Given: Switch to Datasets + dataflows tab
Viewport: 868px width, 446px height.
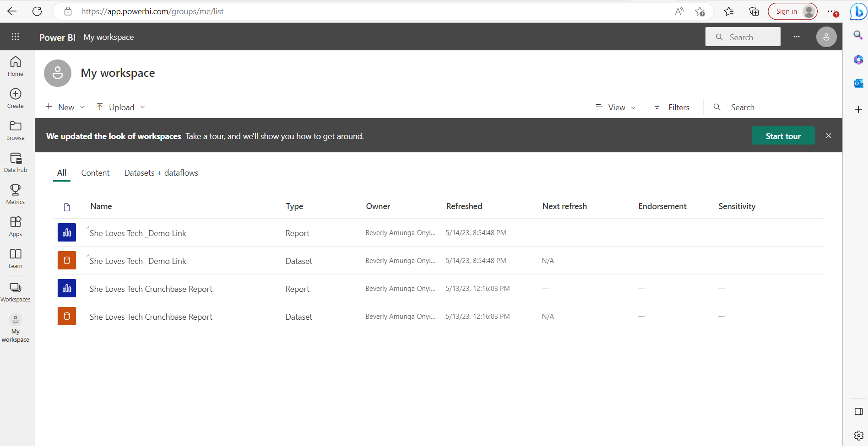Looking at the screenshot, I should tap(161, 173).
